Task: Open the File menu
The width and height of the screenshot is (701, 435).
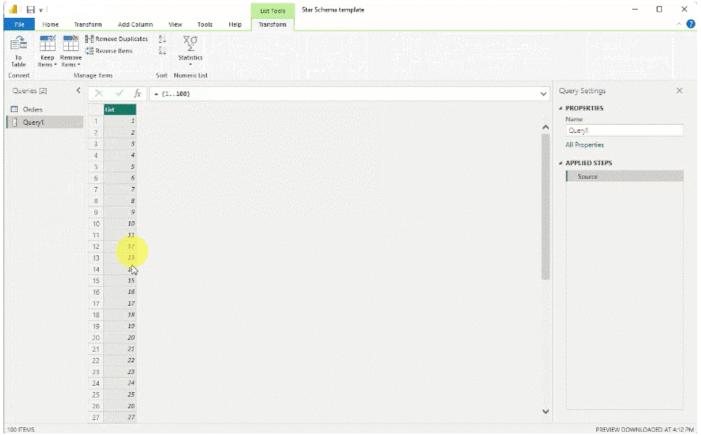Action: click(x=17, y=24)
